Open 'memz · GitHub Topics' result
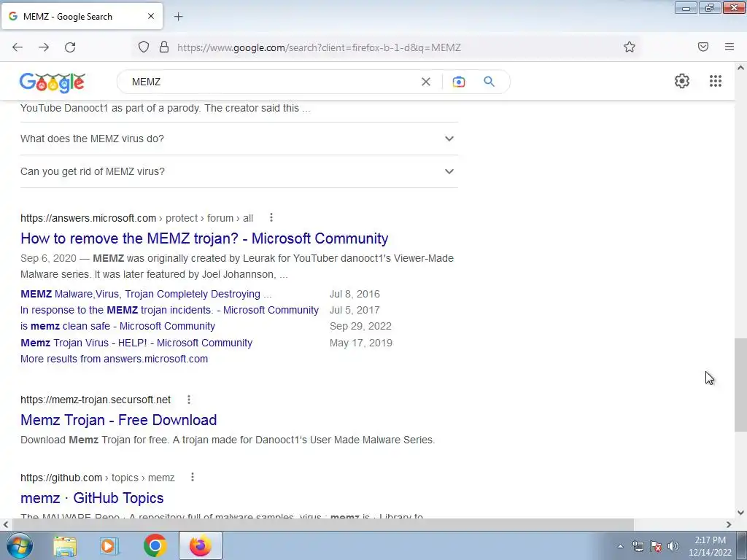747x560 pixels. tap(92, 498)
